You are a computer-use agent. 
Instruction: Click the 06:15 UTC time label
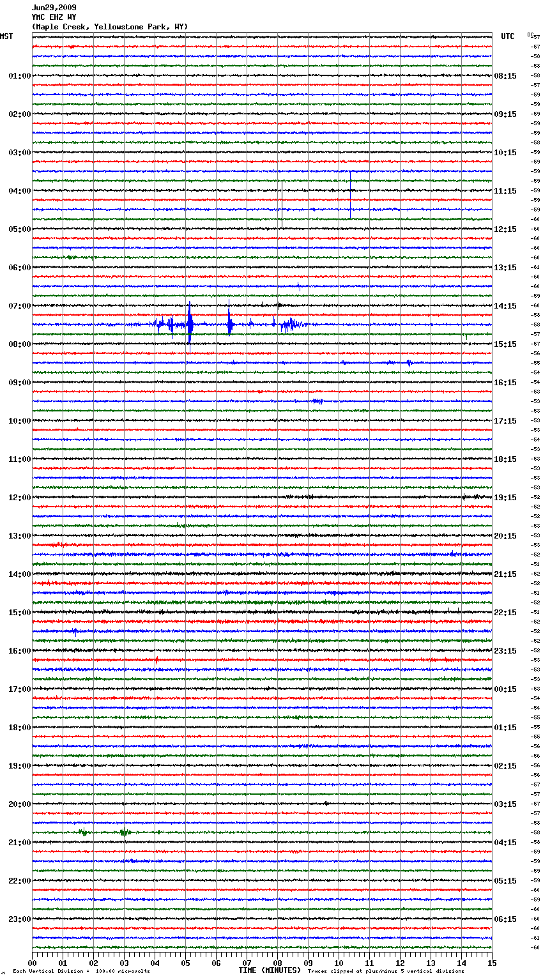505,919
